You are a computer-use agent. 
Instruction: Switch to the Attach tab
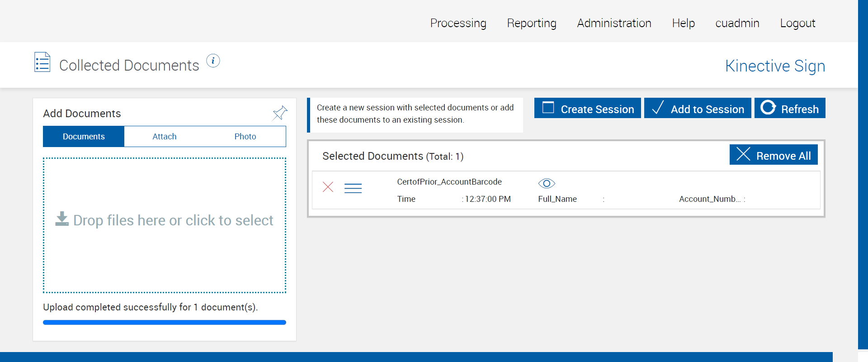[x=165, y=137]
